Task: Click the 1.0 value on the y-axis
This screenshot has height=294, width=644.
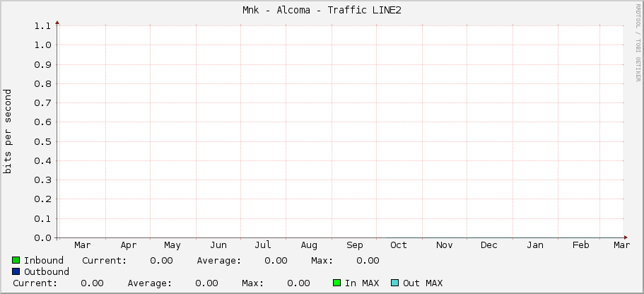Action: click(x=42, y=45)
